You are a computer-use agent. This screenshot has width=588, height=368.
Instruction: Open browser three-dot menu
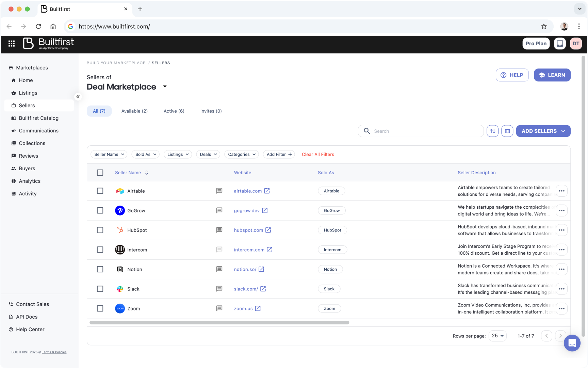[579, 27]
